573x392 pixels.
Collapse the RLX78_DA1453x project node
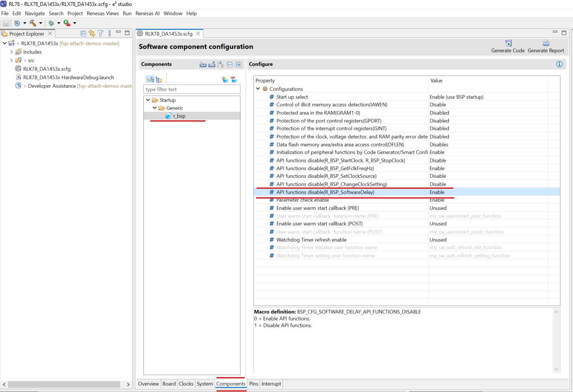point(5,43)
